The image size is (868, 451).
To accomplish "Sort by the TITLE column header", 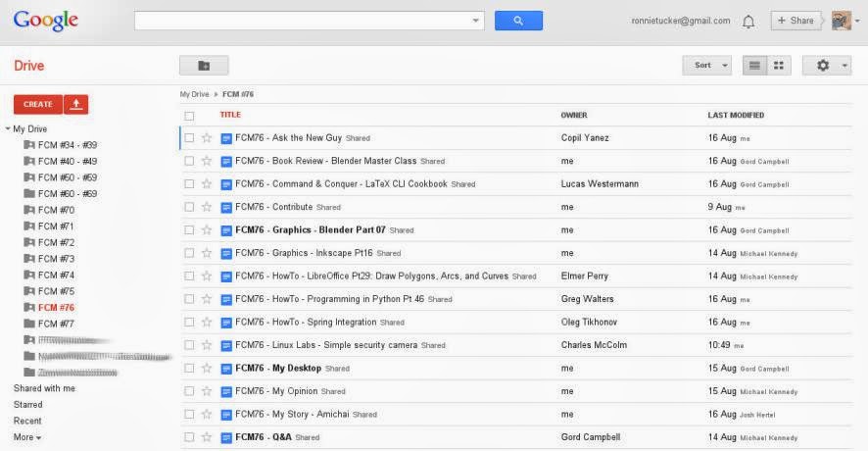I will (230, 115).
